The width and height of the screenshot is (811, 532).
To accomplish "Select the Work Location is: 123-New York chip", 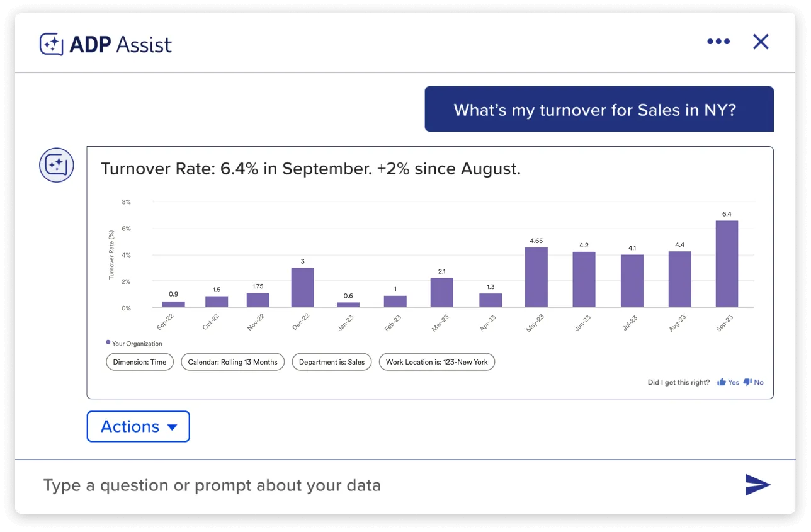I will [x=436, y=361].
